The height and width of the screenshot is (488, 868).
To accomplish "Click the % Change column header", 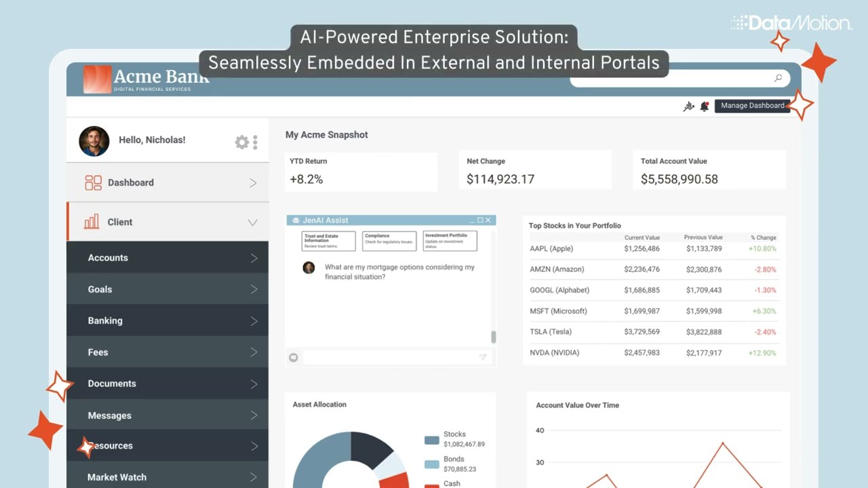I will [764, 238].
